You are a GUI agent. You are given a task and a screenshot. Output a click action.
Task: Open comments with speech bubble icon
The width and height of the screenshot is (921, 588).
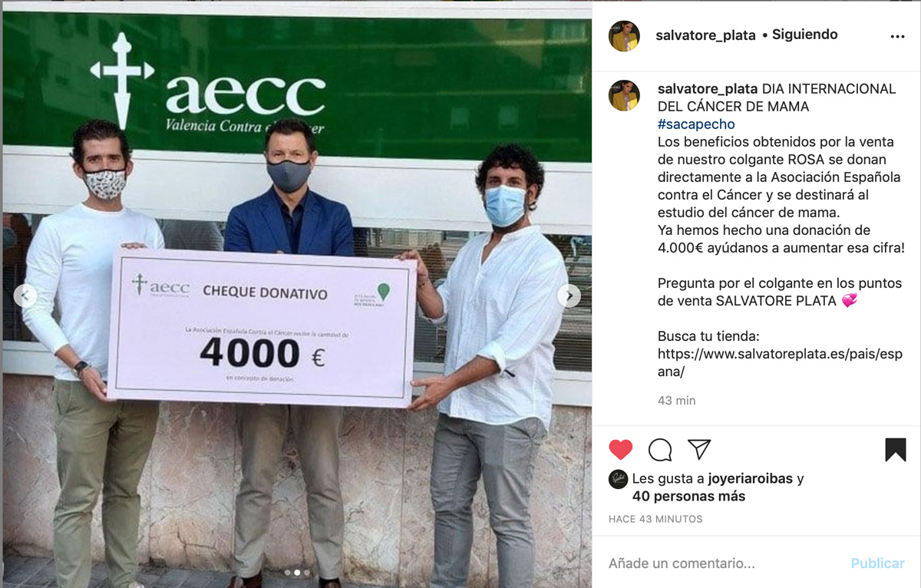point(660,449)
